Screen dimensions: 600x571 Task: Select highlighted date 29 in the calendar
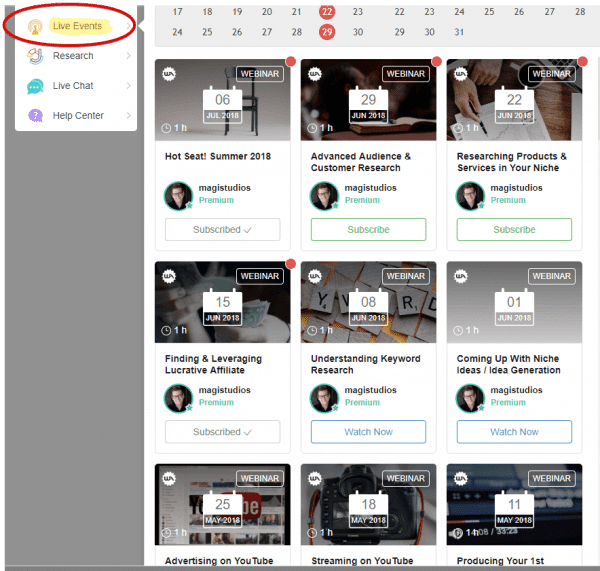pyautogui.click(x=327, y=32)
